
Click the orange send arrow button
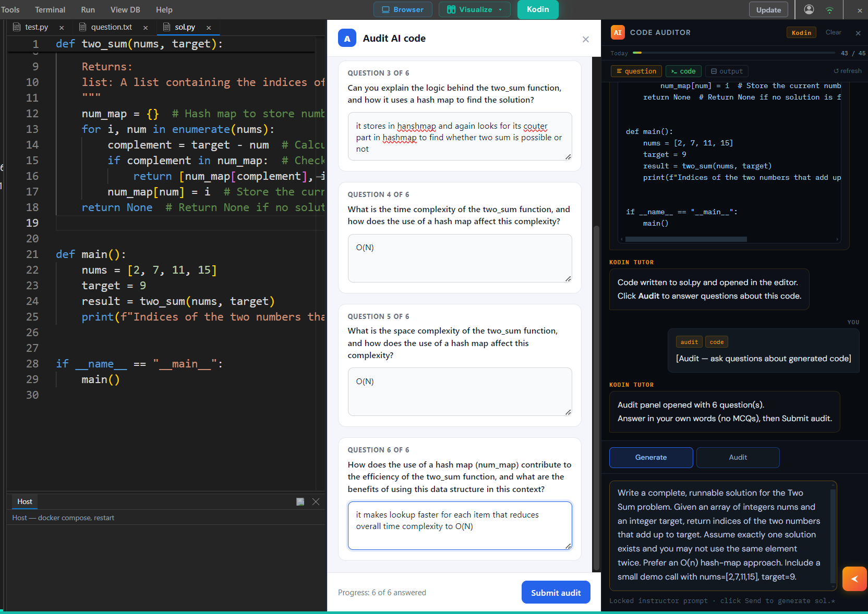pyautogui.click(x=854, y=579)
